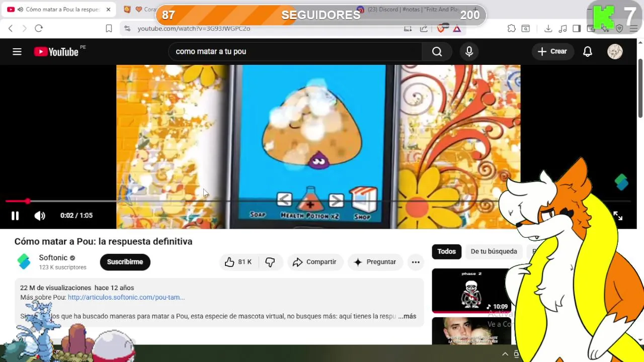Click the search magnifier button

(x=437, y=51)
